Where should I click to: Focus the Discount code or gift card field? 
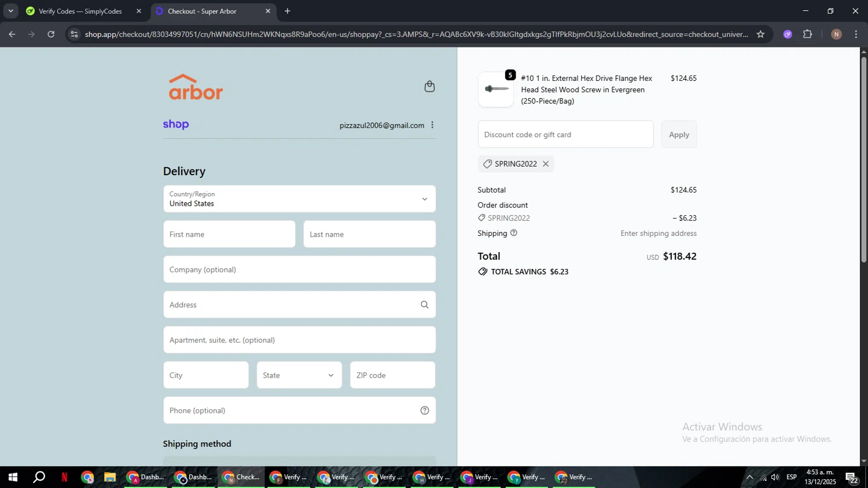click(x=565, y=134)
